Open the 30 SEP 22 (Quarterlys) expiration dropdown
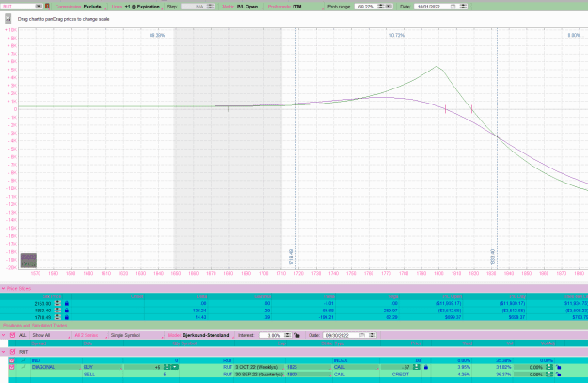Screen dimensions: 588x383 pos(259,375)
